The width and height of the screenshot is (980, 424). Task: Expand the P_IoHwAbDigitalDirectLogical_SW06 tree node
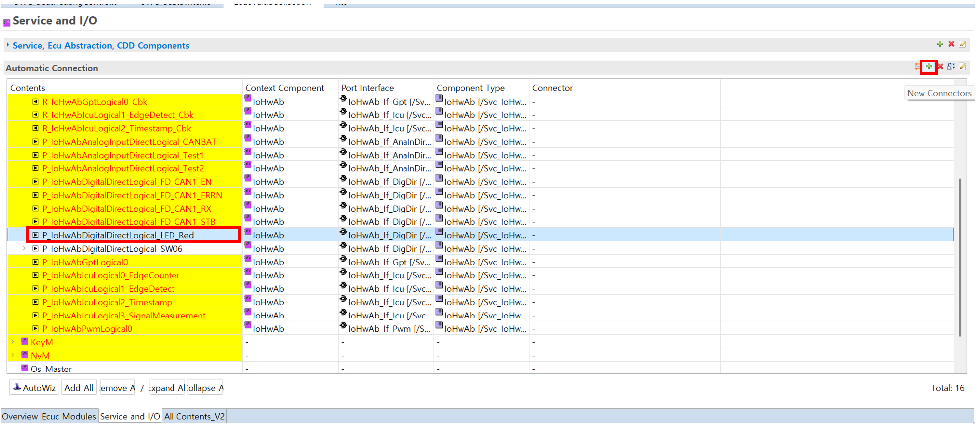tap(24, 249)
